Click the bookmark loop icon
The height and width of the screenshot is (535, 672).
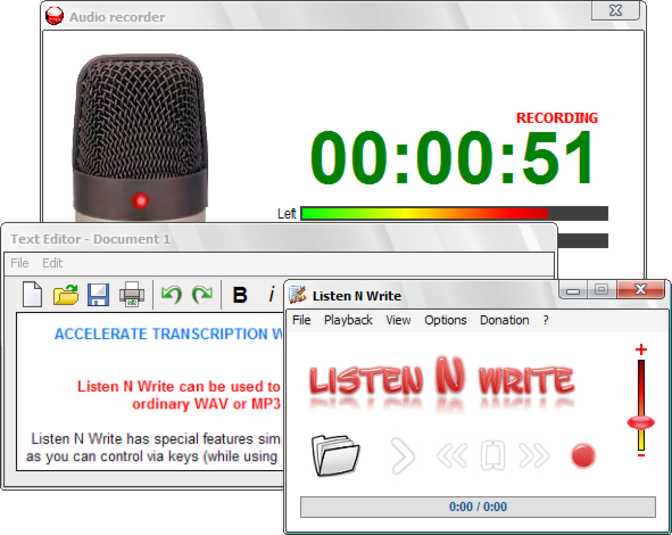pyautogui.click(x=493, y=455)
